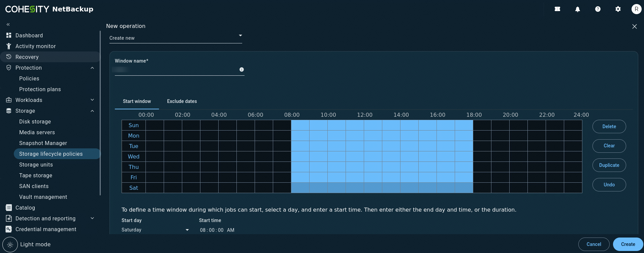
Task: Open Storage units
Action: tap(36, 165)
